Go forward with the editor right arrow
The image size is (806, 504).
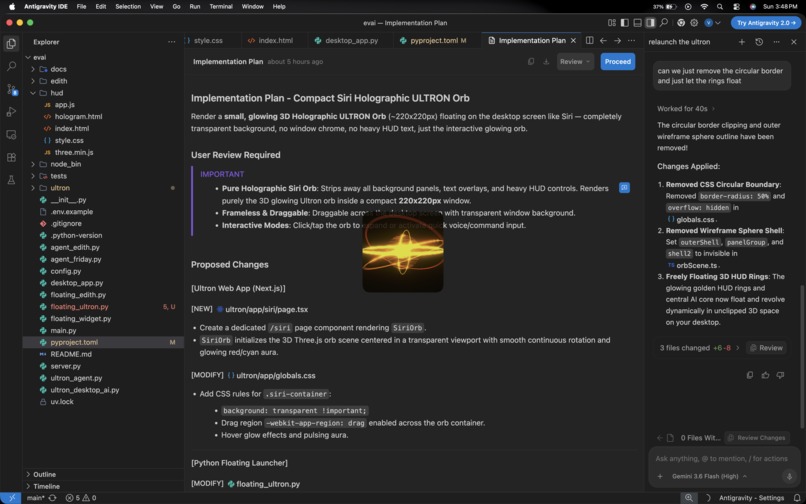click(x=617, y=41)
